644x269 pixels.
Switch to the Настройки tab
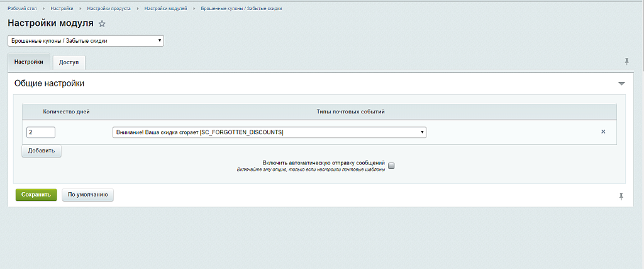pos(29,62)
